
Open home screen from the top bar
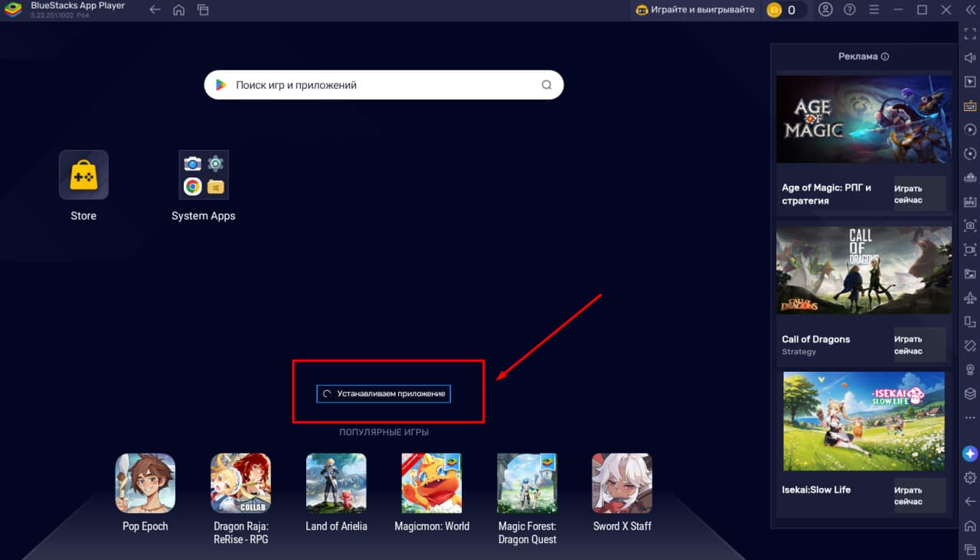click(178, 10)
